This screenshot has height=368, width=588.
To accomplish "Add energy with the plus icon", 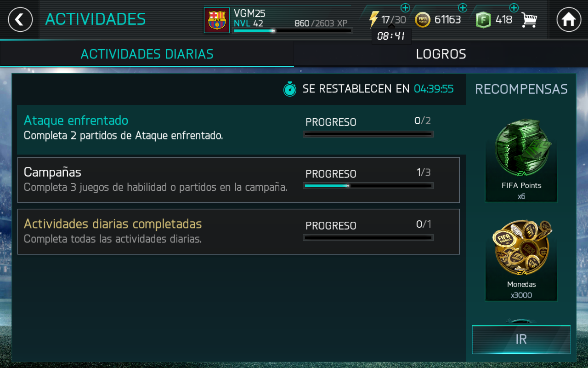I will [405, 8].
